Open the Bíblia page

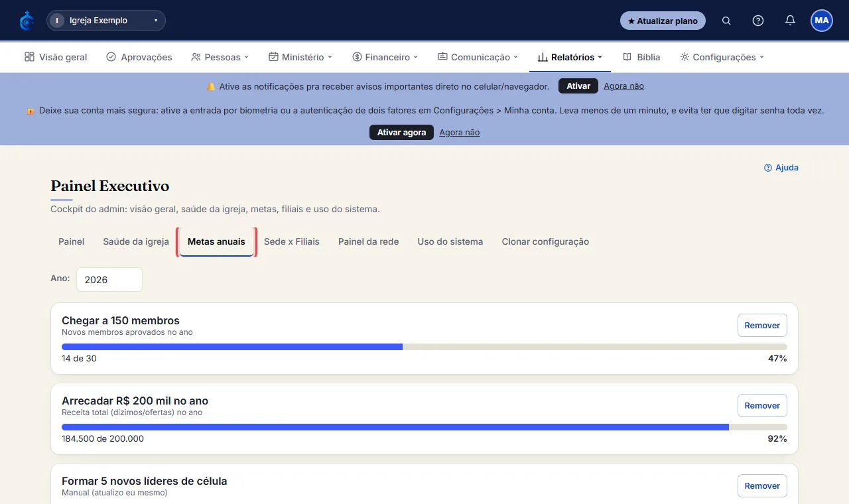641,57
